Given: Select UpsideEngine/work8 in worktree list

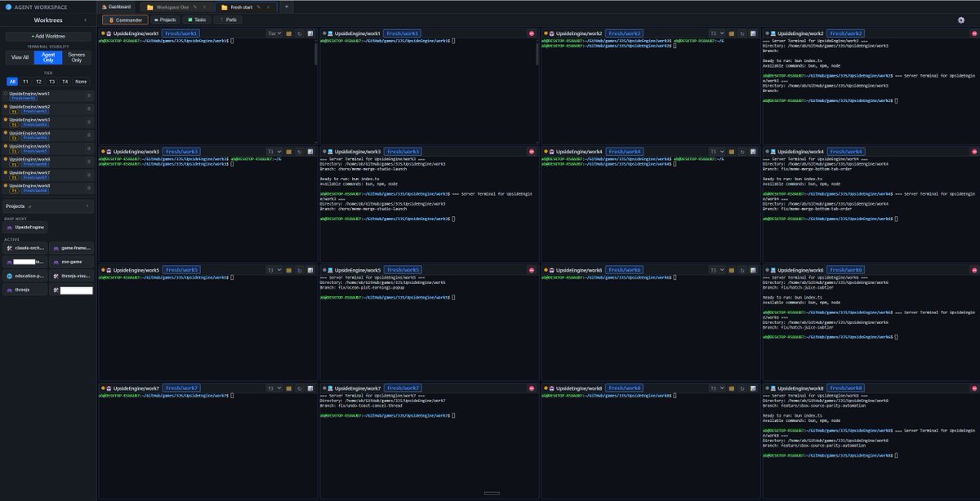Looking at the screenshot, I should 48,188.
